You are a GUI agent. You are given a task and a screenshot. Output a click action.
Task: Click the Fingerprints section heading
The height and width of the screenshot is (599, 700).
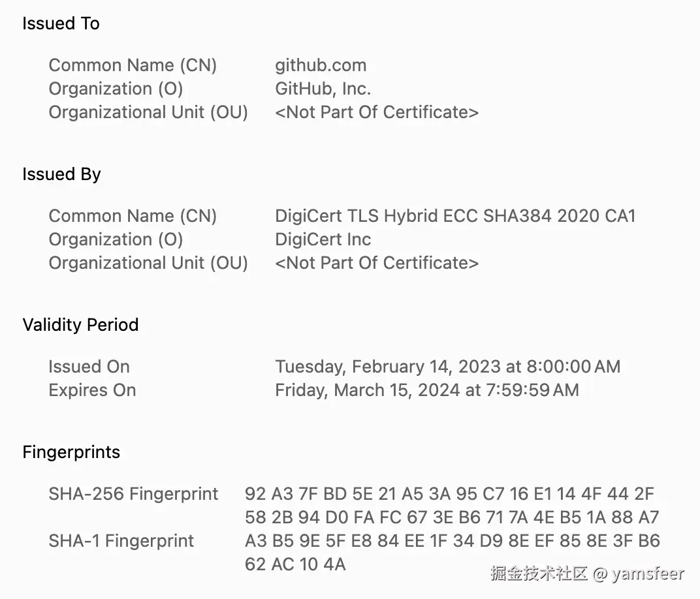pyautogui.click(x=71, y=452)
